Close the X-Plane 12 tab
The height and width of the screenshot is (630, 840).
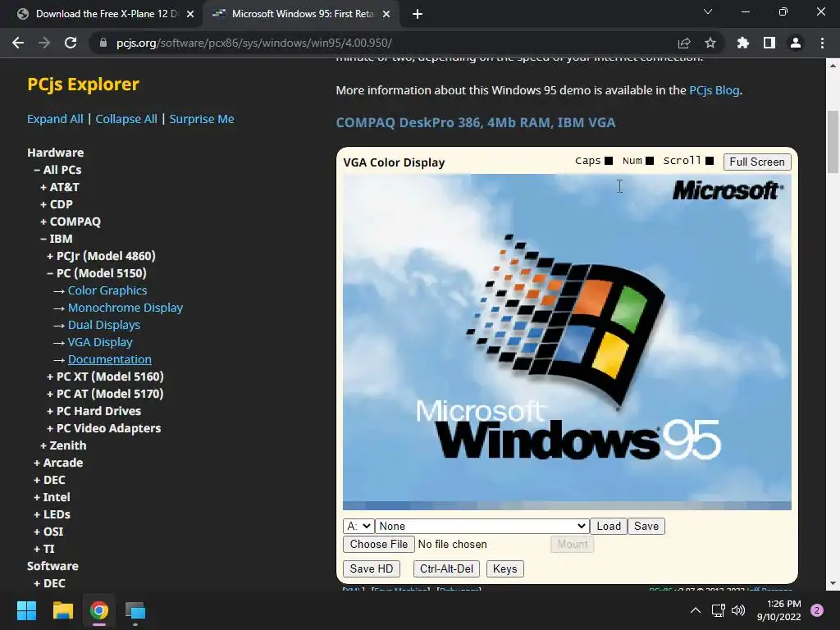190,14
